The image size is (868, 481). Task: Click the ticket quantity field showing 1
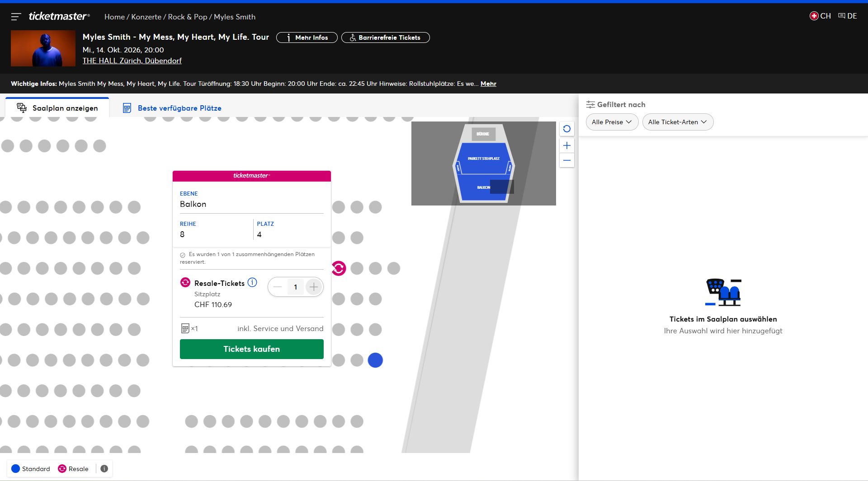pos(296,287)
